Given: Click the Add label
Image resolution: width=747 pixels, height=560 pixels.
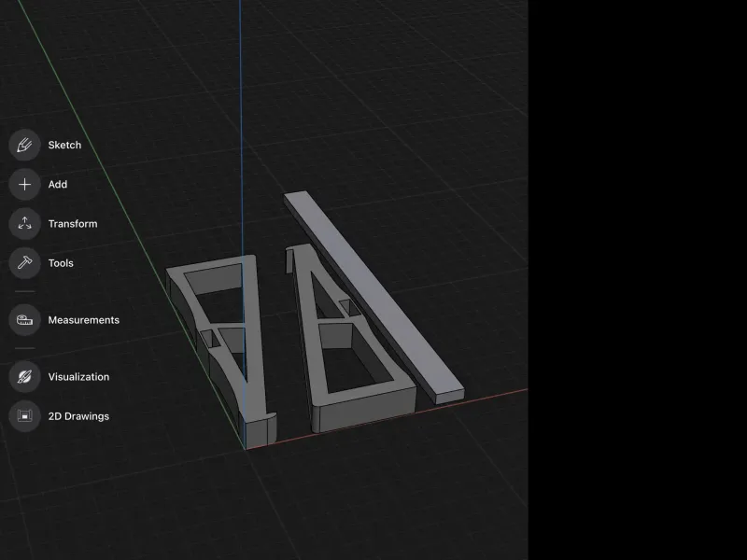Looking at the screenshot, I should (58, 184).
